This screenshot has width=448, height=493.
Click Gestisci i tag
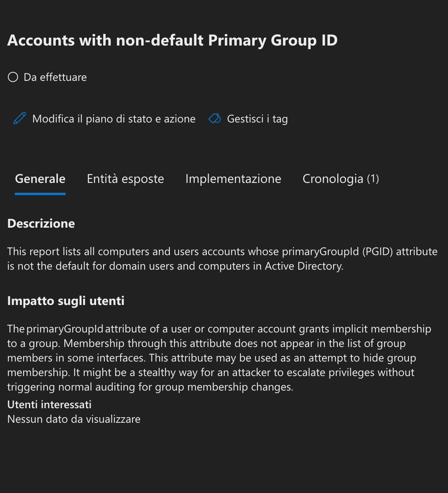257,119
